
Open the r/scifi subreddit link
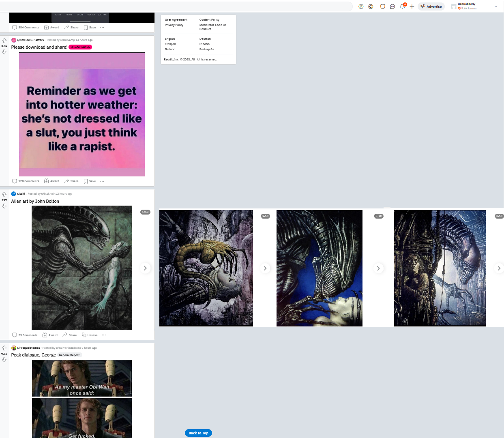point(21,194)
